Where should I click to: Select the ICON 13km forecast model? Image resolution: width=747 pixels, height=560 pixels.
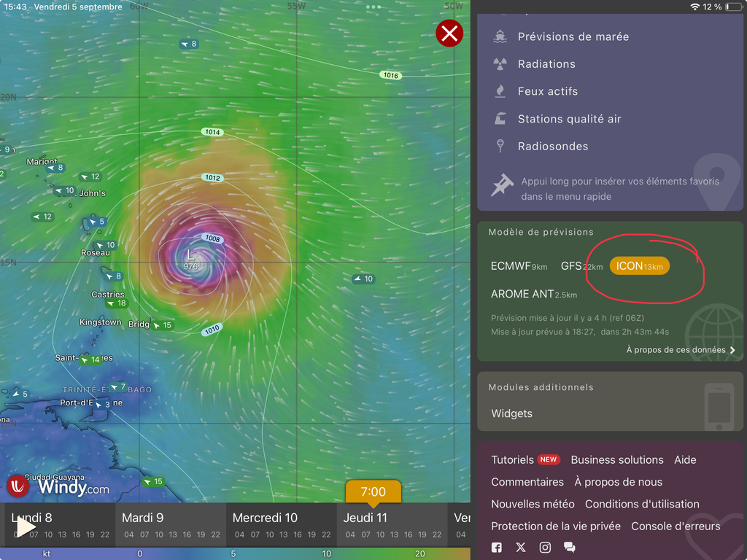tap(639, 266)
